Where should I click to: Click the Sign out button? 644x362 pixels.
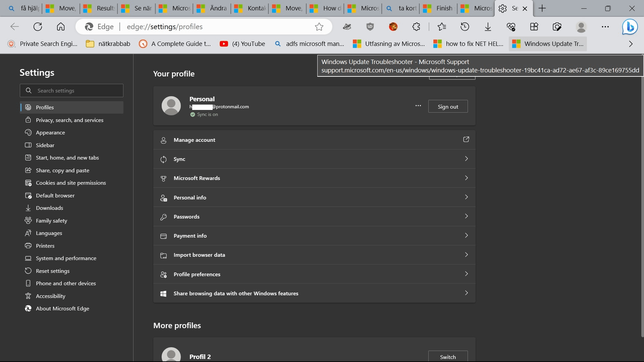(448, 107)
